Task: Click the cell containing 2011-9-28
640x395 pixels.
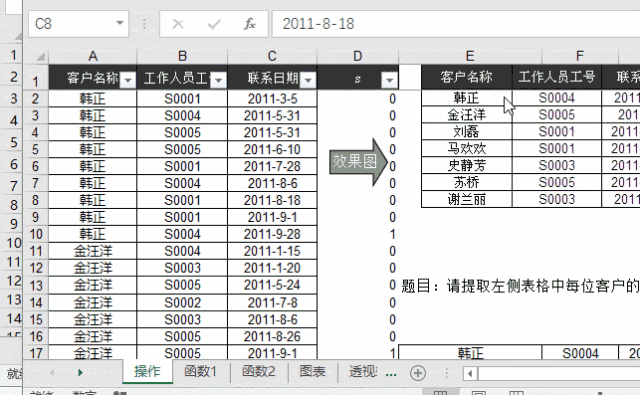Action: pyautogui.click(x=272, y=234)
